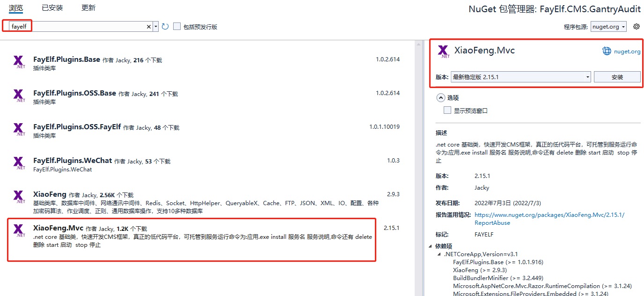The width and height of the screenshot is (644, 296).
Task: Click the Install button for XiaoFeng.Mvc
Action: [x=617, y=77]
